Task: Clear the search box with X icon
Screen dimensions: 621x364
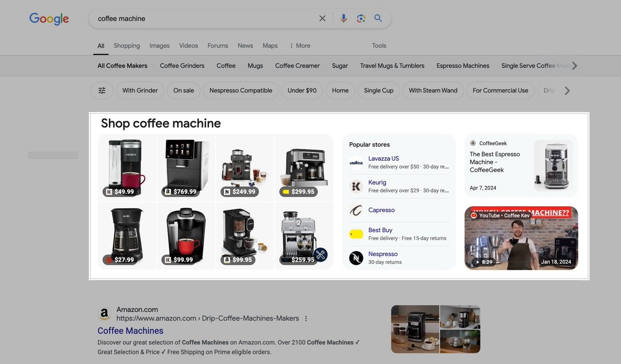Action: coord(322,19)
